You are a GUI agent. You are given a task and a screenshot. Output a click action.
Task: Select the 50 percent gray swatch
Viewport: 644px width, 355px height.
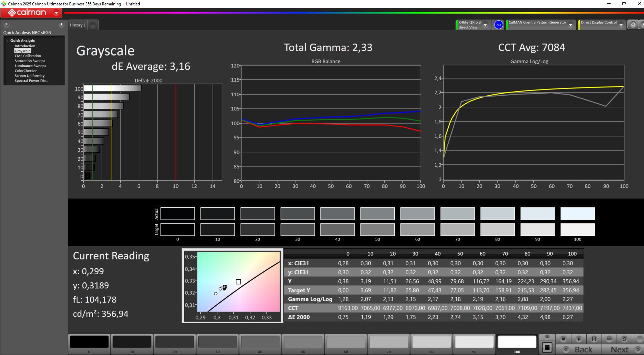(303, 342)
